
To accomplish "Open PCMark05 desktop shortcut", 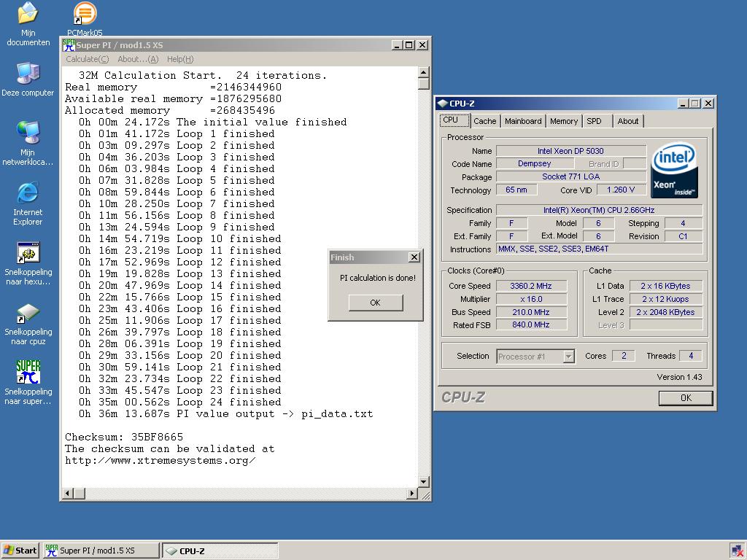I will (85, 19).
